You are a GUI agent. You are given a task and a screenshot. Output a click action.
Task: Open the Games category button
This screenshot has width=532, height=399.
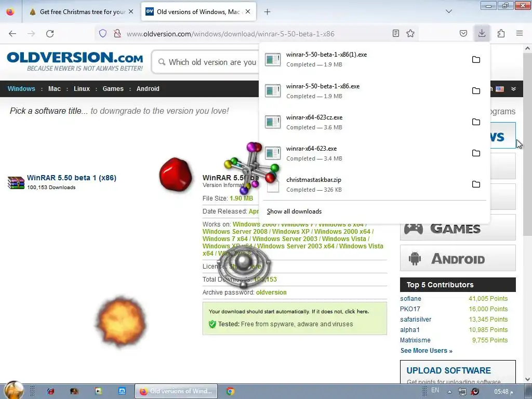458,229
